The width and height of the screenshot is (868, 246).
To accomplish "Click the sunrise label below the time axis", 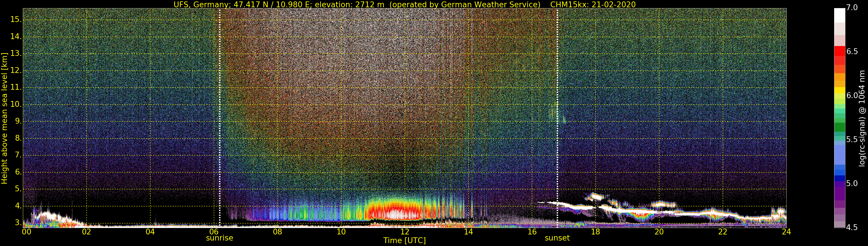I will [219, 238].
